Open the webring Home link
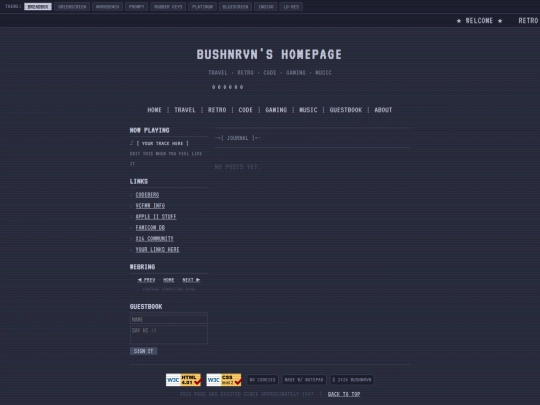 [x=168, y=280]
